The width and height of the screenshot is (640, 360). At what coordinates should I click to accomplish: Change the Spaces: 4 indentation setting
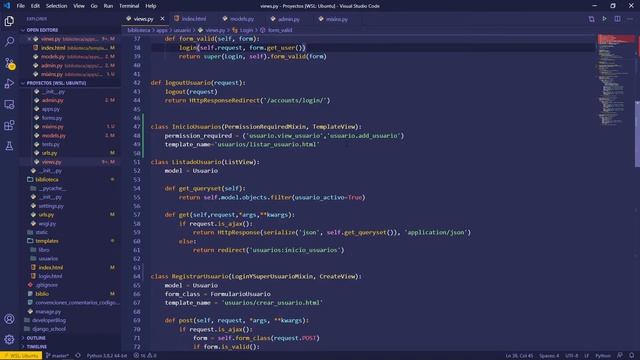[x=549, y=356]
